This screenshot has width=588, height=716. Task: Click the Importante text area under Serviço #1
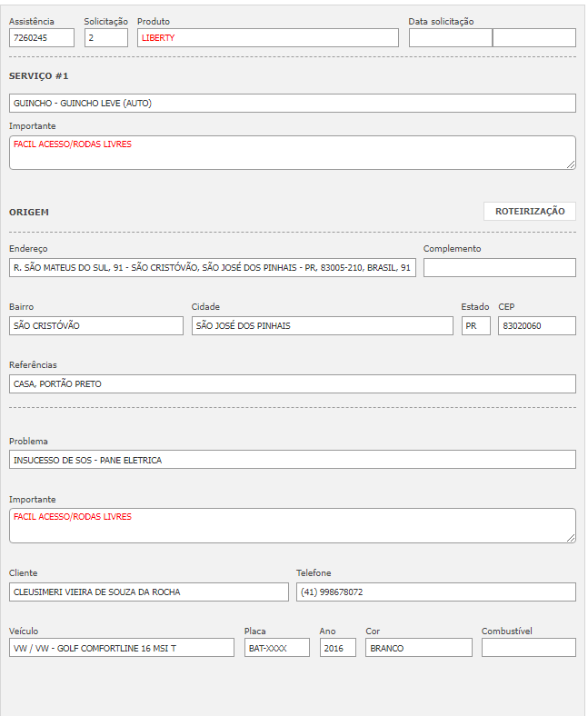pos(293,153)
